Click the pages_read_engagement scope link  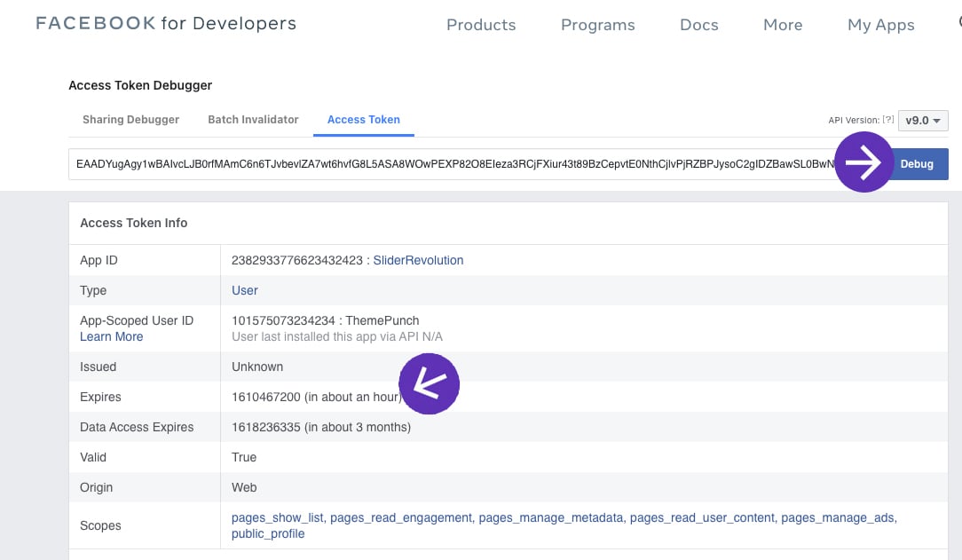(401, 517)
